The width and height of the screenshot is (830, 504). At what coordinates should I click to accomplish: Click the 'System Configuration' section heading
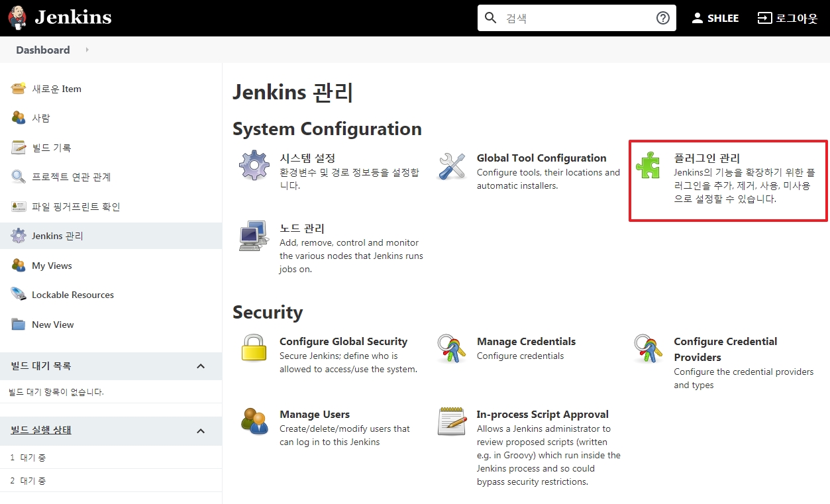click(327, 128)
